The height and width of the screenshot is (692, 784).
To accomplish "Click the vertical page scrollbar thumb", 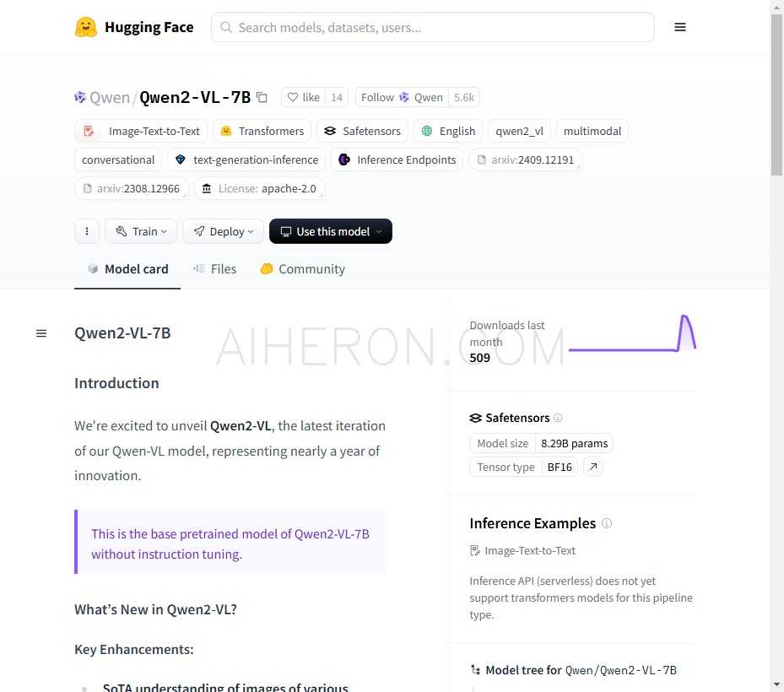I will 776,95.
